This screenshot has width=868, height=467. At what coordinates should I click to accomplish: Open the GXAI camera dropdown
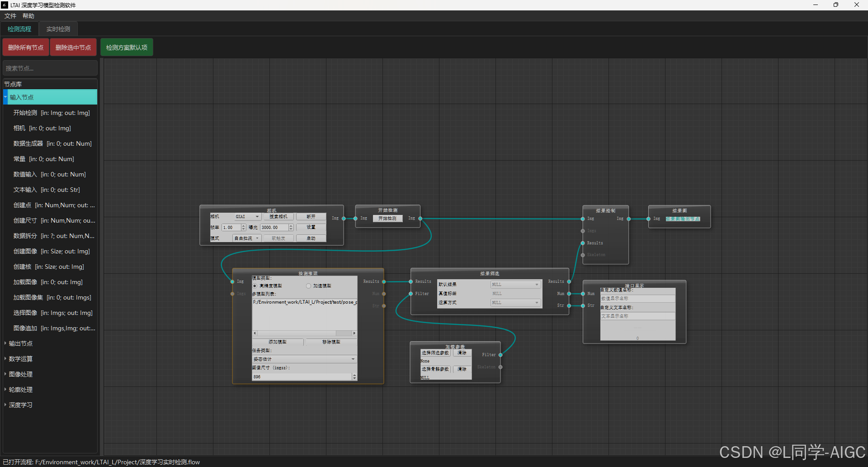point(247,217)
